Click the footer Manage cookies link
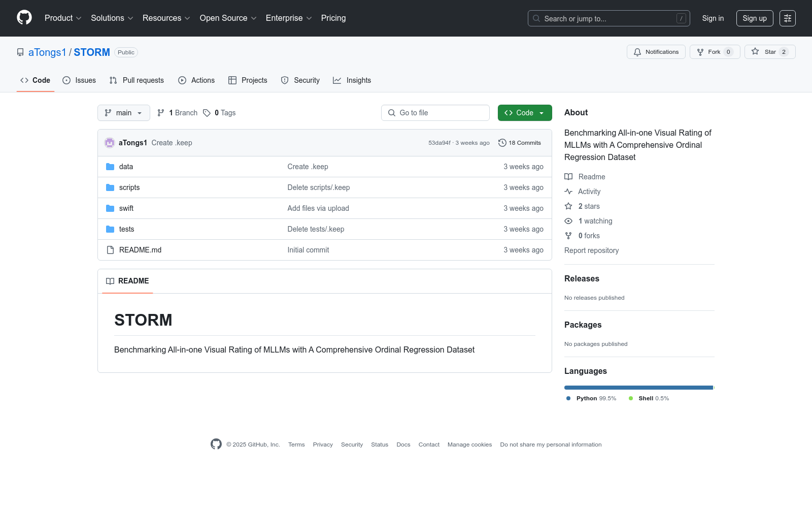 coord(470,444)
